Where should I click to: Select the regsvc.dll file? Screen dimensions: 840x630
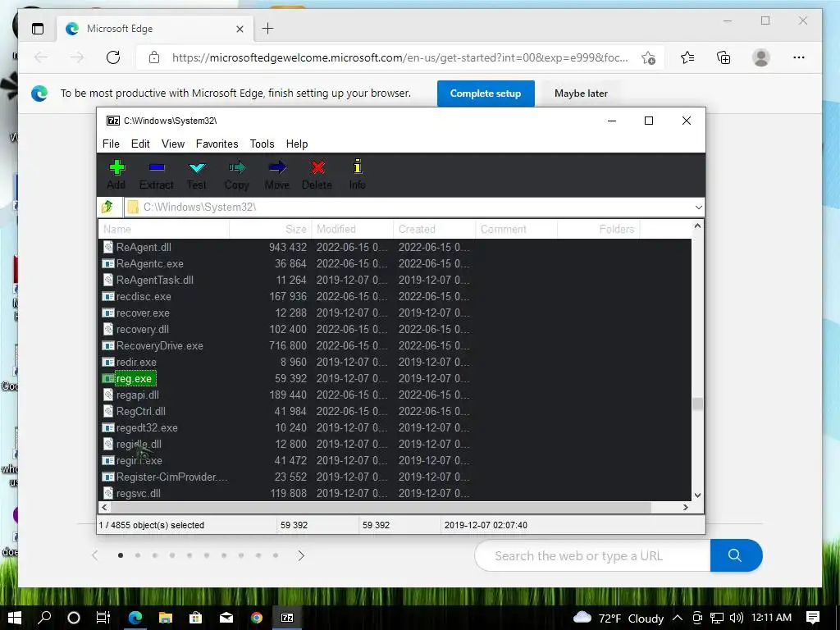pos(138,493)
